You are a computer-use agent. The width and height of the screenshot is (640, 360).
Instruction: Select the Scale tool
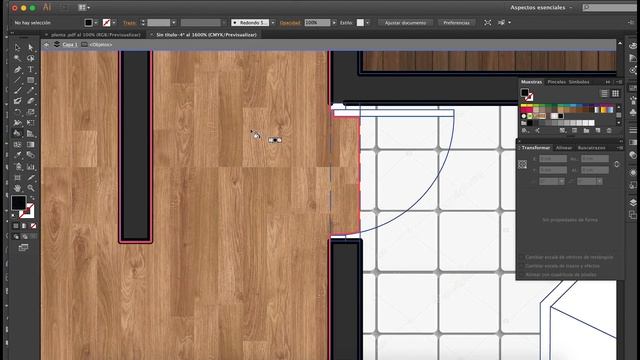pos(31,112)
